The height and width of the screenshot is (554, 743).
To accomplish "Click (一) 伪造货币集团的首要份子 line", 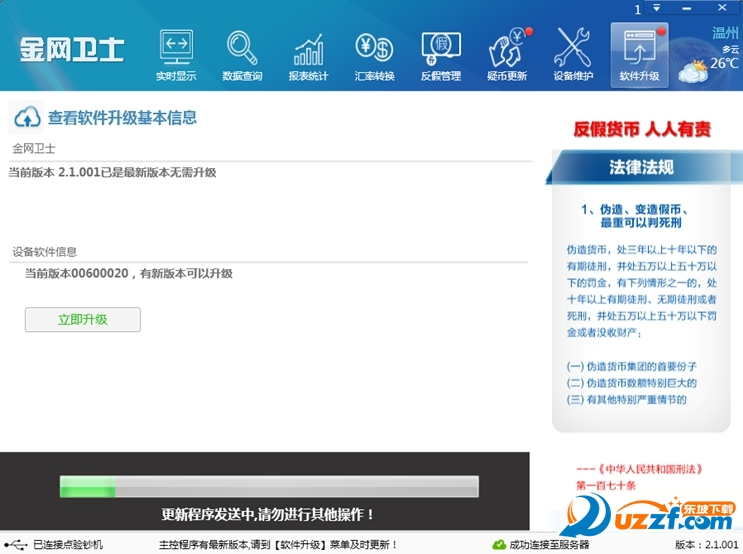I will (x=632, y=366).
